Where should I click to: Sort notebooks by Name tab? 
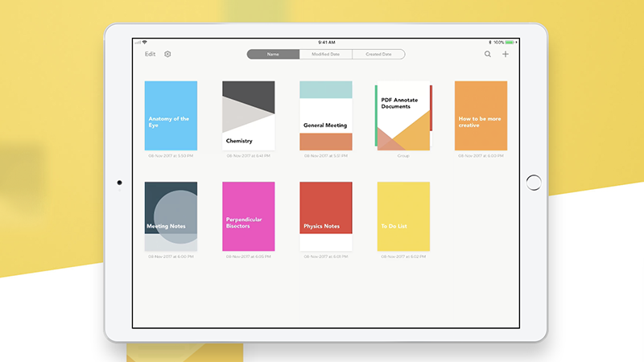[273, 54]
